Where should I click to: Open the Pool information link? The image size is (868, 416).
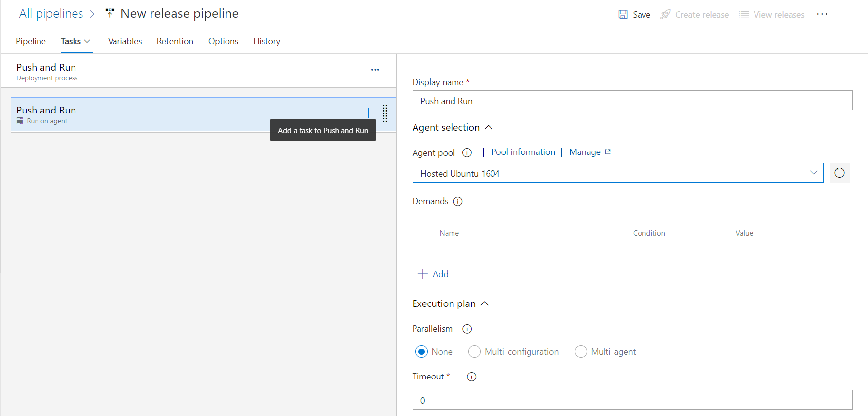[523, 152]
